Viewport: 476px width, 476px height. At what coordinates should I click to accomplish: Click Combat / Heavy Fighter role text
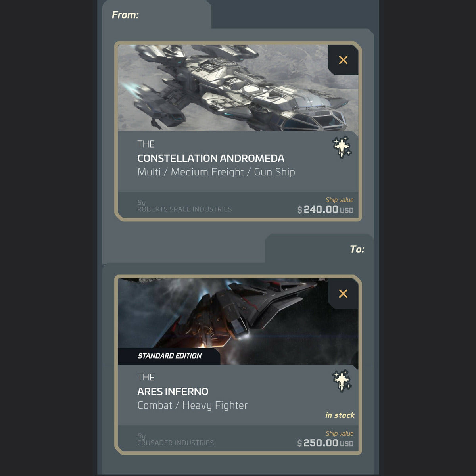pos(192,405)
